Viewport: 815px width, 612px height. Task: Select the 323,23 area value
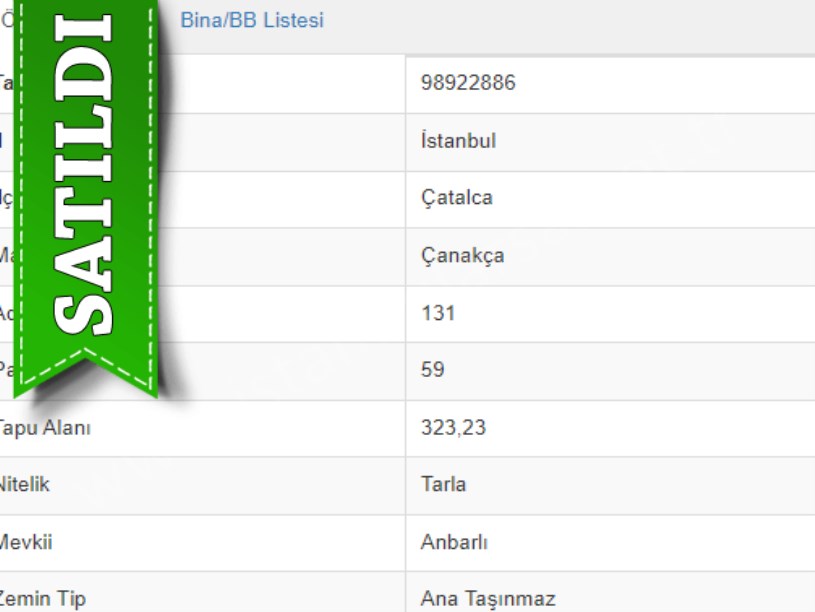click(x=453, y=428)
